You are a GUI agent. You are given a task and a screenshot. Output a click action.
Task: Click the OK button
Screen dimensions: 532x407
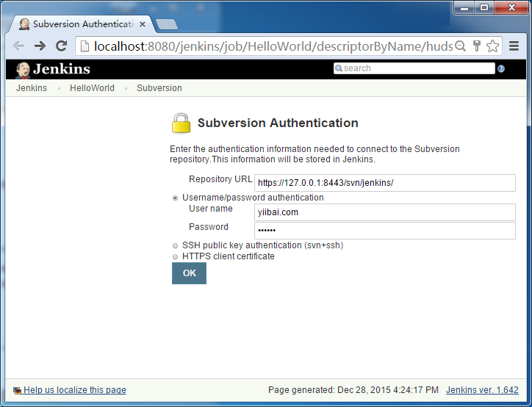pos(189,273)
